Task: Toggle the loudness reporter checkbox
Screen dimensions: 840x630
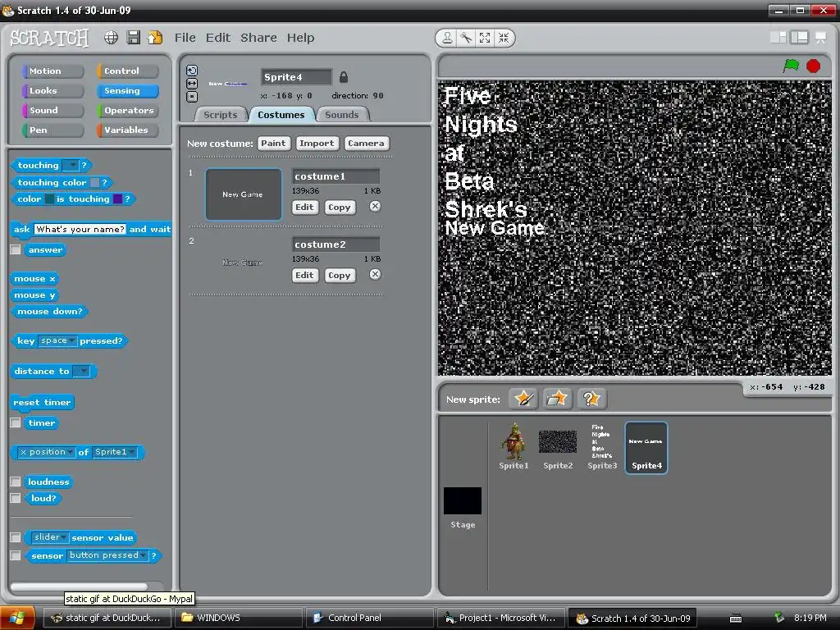Action: (16, 482)
